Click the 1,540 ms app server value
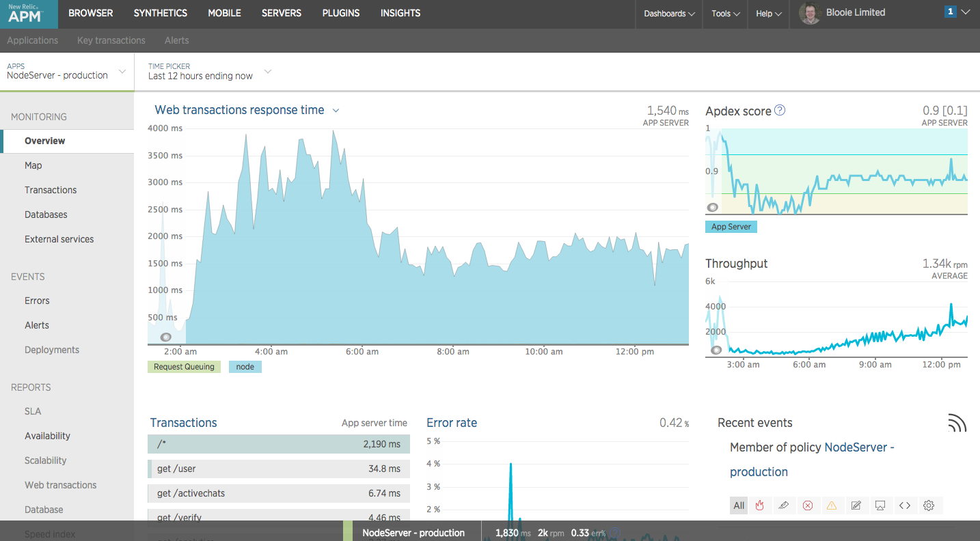The image size is (980, 541). (x=668, y=111)
